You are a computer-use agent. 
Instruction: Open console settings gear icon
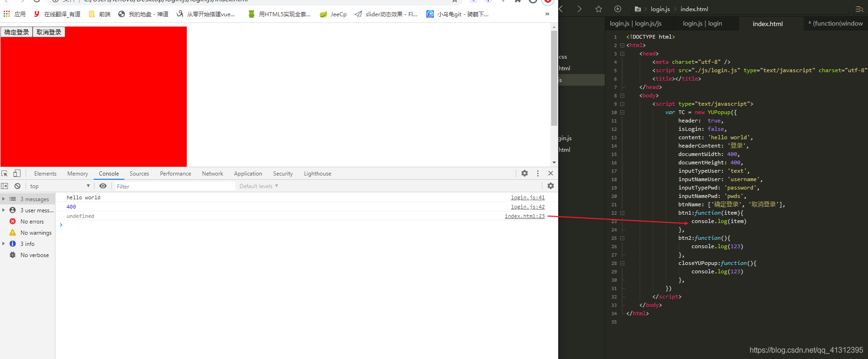click(x=551, y=186)
